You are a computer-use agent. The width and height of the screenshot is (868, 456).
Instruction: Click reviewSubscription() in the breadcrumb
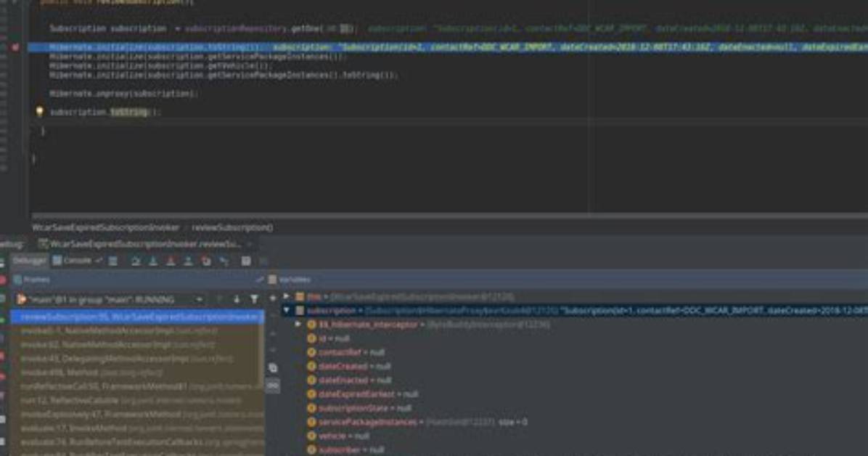click(x=232, y=227)
